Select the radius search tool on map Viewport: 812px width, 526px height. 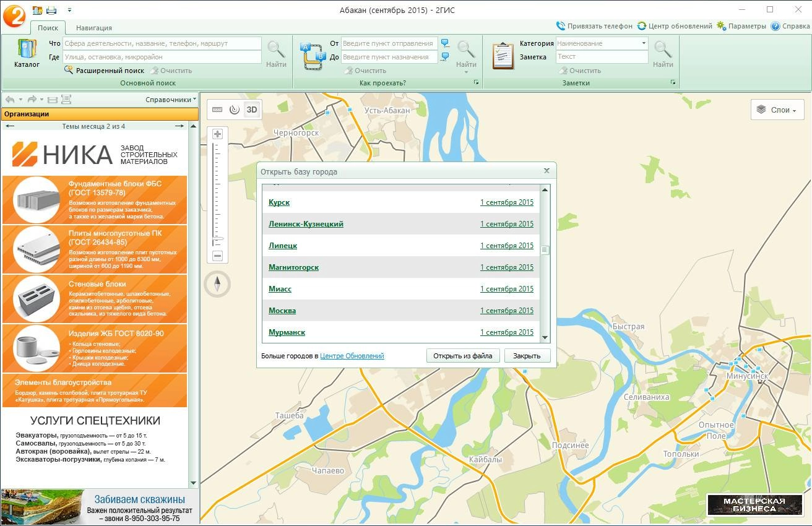coord(234,110)
